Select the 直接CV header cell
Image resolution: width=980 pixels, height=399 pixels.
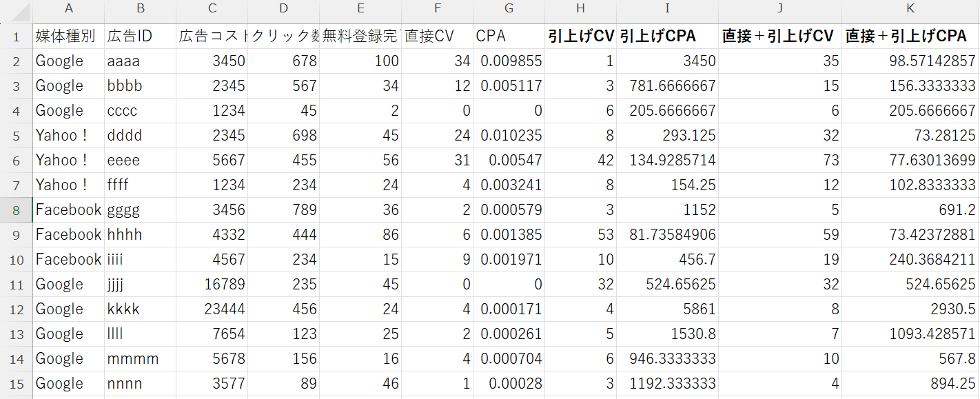[x=437, y=37]
